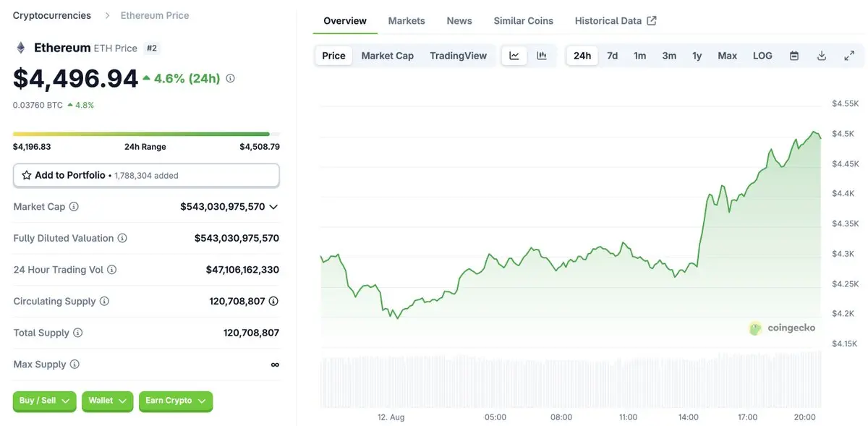The image size is (868, 426).
Task: Open the Similar Coins tab
Action: [524, 20]
